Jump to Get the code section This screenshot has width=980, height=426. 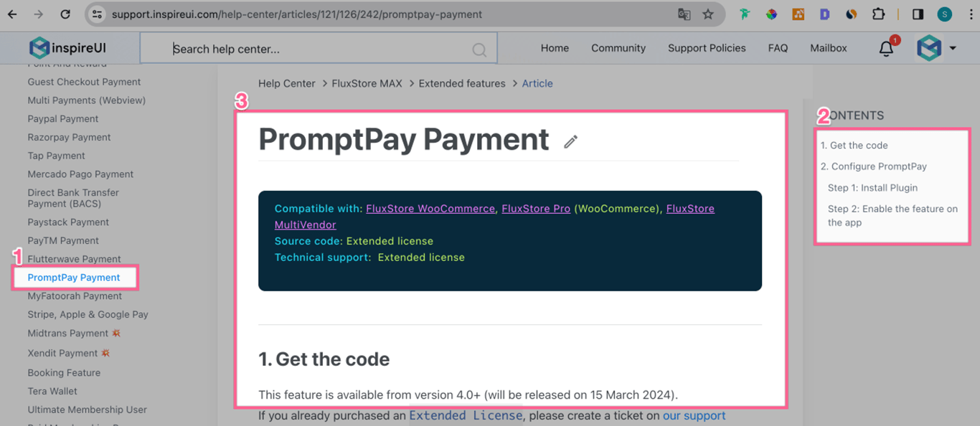tap(854, 145)
